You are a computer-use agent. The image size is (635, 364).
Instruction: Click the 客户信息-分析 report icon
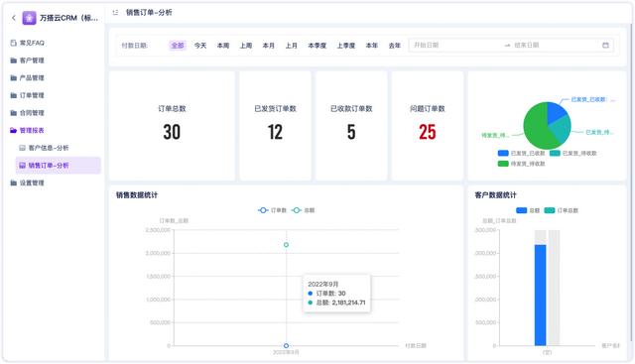click(22, 148)
